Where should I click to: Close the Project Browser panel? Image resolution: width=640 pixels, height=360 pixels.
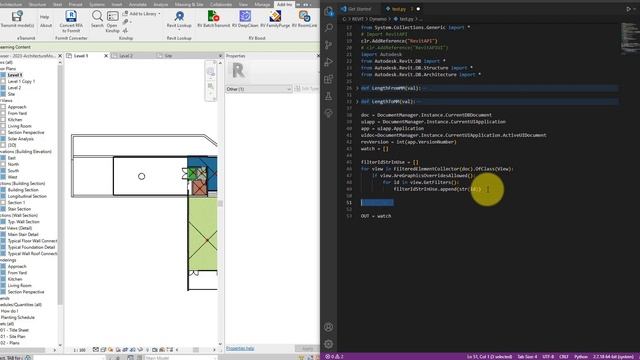point(60,56)
